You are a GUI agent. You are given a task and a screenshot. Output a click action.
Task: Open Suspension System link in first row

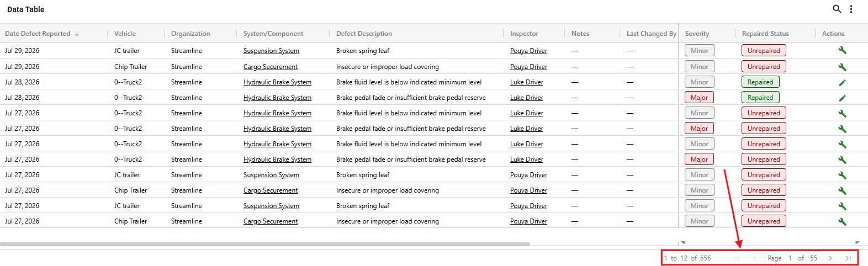click(x=271, y=51)
